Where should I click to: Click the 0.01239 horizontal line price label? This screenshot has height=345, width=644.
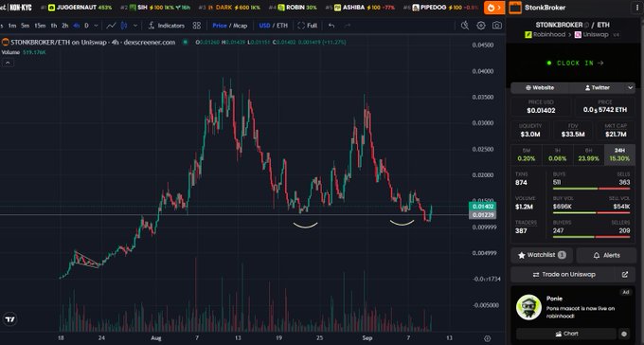tap(482, 215)
